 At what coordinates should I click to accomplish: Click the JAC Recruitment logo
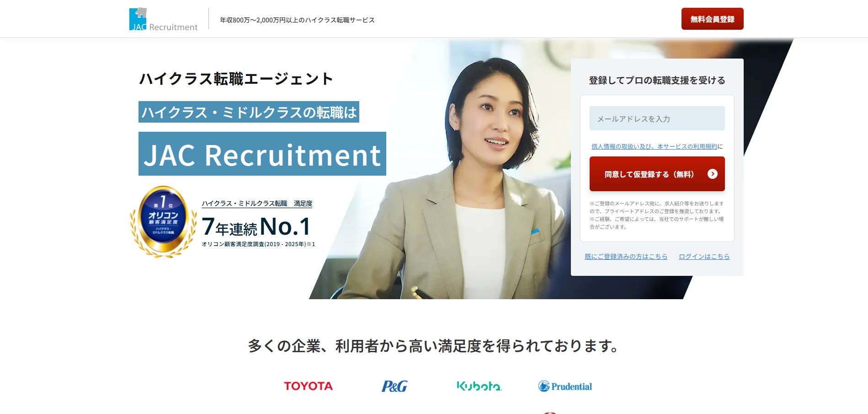[x=163, y=19]
